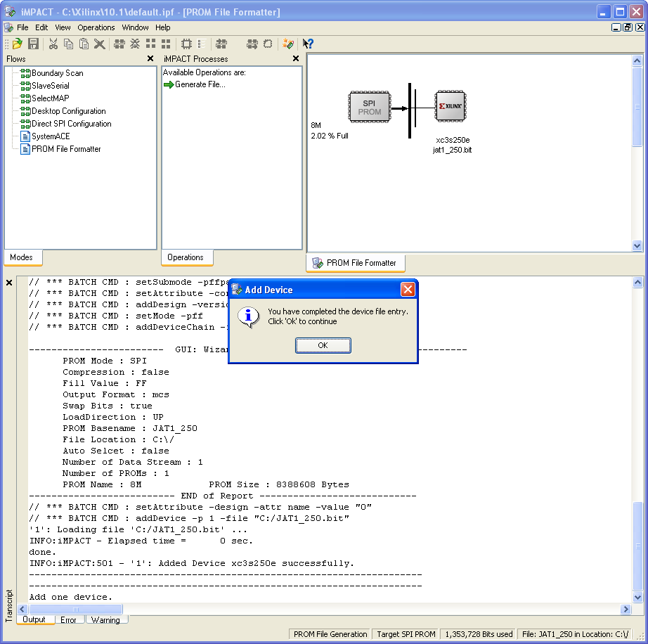Screen dimensions: 648x644
Task: Select the PROM File Formatter document tab
Action: [x=356, y=263]
